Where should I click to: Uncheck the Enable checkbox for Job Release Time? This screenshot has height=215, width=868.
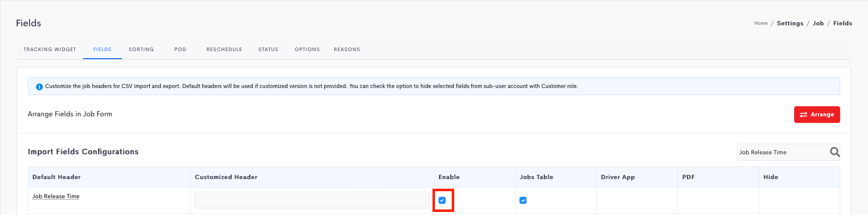coord(442,200)
